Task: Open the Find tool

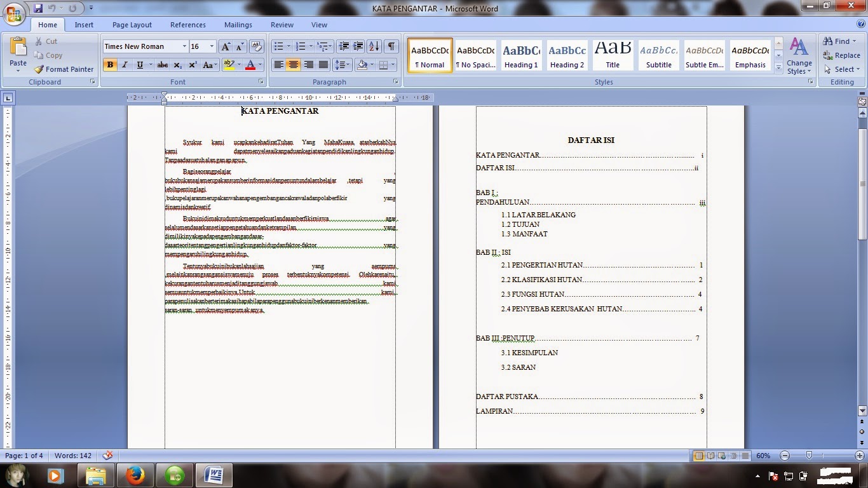Action: [x=840, y=41]
